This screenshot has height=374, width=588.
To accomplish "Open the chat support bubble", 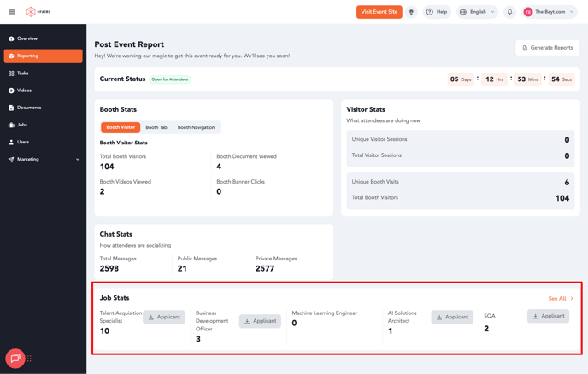I will click(x=15, y=359).
